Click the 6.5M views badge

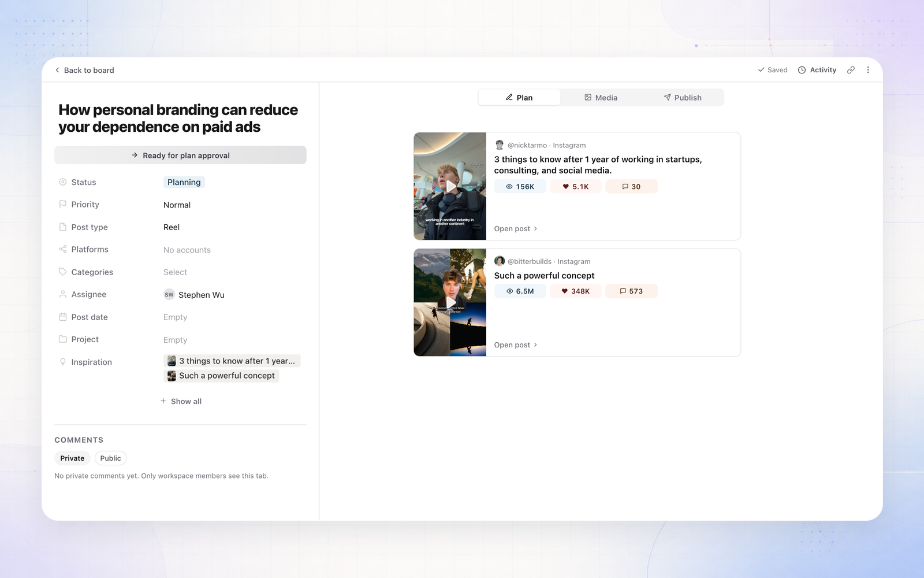click(x=520, y=291)
